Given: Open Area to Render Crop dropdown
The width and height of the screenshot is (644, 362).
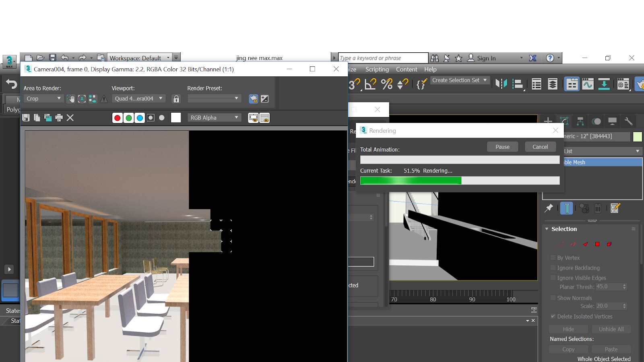Looking at the screenshot, I should pos(43,99).
